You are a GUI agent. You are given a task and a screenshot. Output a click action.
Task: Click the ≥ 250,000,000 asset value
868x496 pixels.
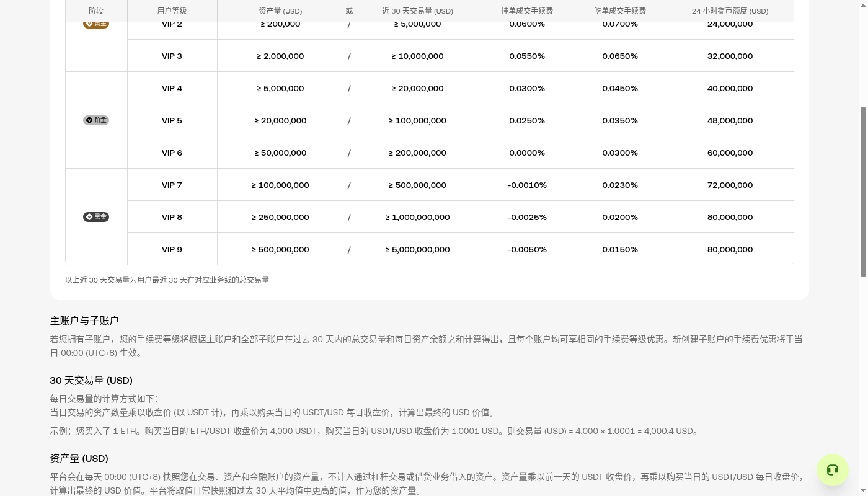(x=280, y=217)
